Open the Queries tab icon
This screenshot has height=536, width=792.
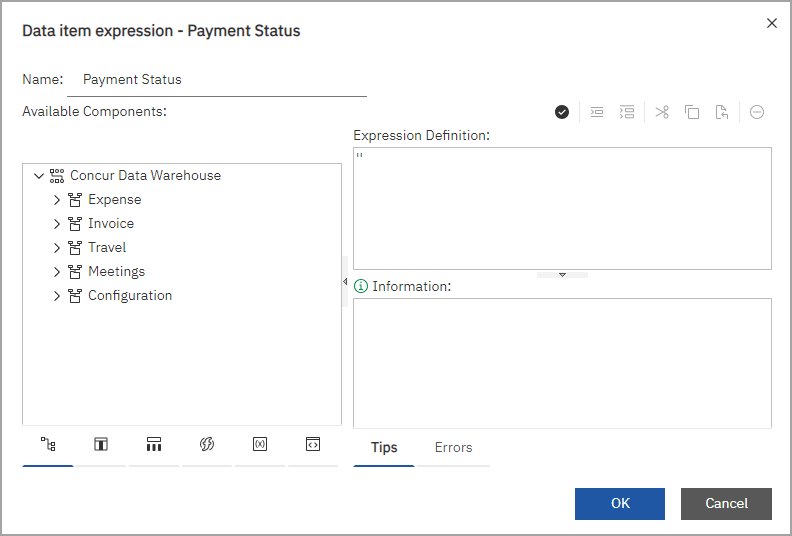click(154, 444)
